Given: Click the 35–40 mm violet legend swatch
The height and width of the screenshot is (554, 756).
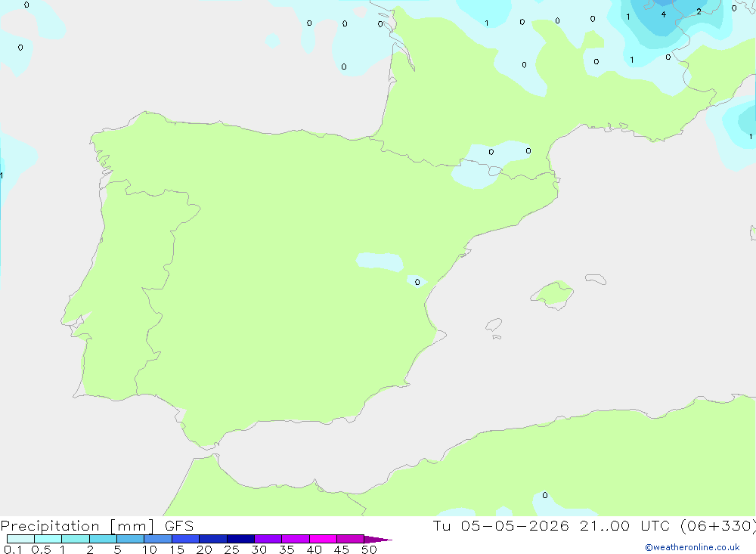Looking at the screenshot, I should (296, 539).
